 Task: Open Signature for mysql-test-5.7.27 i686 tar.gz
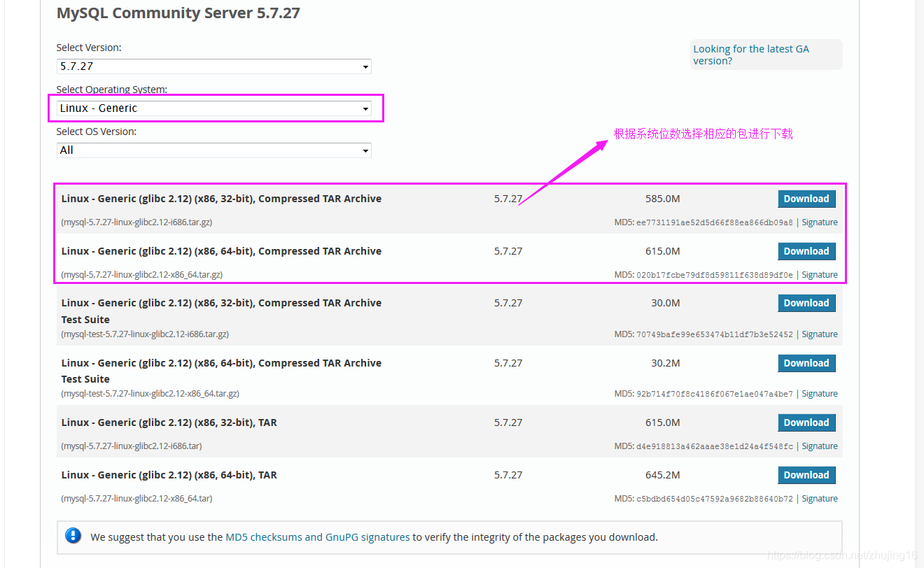tap(820, 334)
